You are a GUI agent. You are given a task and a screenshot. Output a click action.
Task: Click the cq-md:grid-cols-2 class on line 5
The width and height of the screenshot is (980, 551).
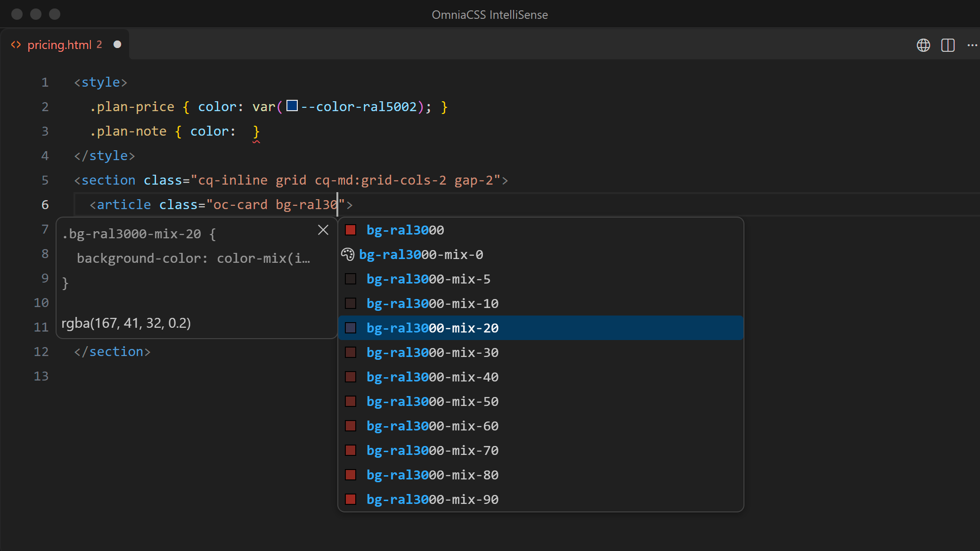pos(380,180)
